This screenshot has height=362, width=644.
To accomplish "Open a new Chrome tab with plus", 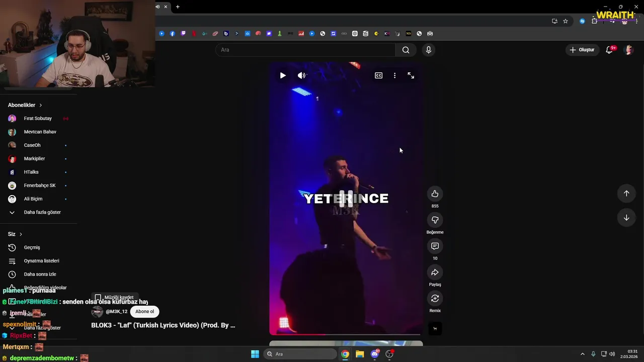I will click(x=178, y=7).
